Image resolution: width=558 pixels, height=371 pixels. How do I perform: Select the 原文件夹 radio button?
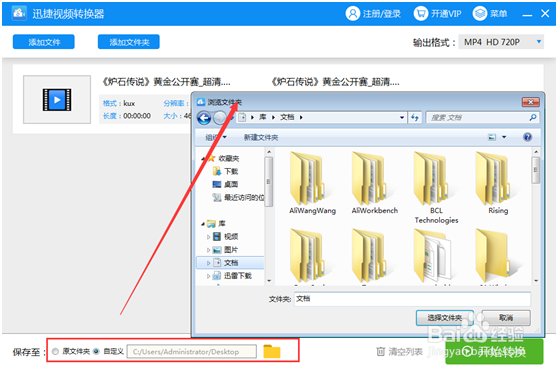[x=55, y=351]
